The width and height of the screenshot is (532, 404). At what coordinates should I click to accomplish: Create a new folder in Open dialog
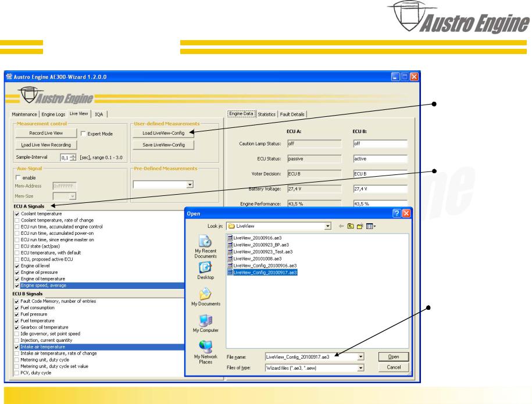coord(360,226)
